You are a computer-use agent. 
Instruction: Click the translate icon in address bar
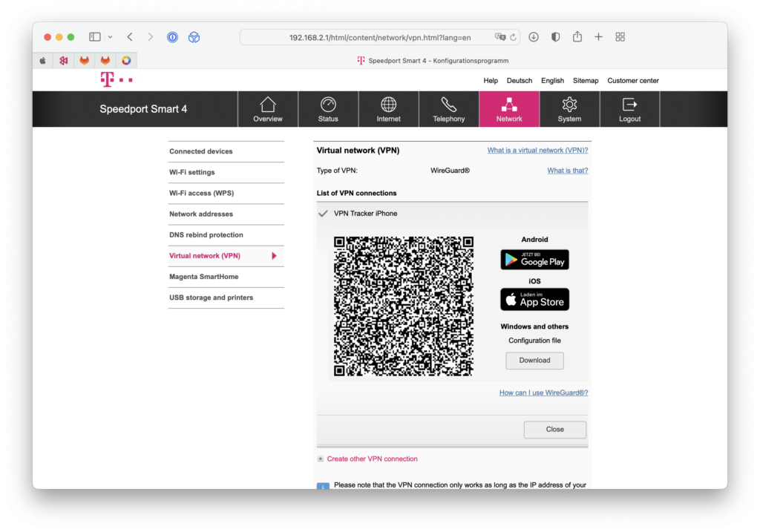499,37
